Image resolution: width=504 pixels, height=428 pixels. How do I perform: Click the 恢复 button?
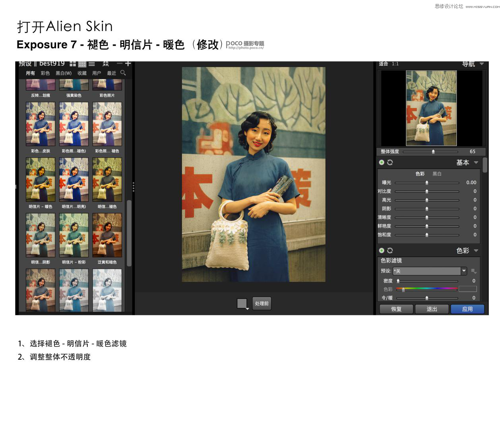click(x=396, y=309)
